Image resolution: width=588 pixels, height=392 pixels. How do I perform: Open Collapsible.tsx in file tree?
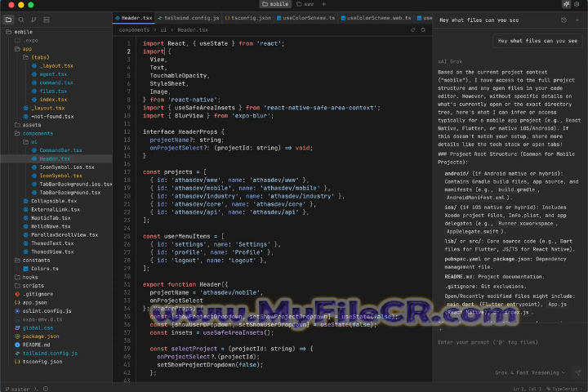click(x=50, y=201)
